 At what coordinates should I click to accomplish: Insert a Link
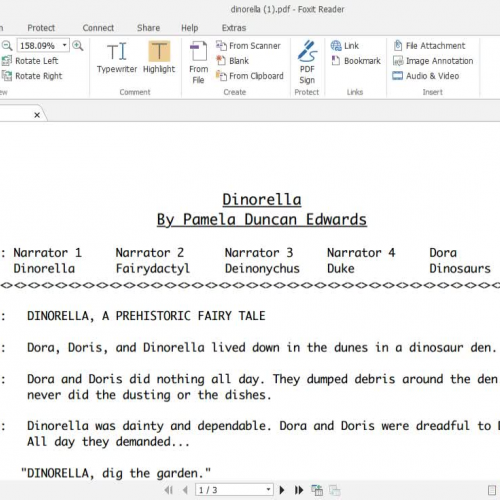345,46
